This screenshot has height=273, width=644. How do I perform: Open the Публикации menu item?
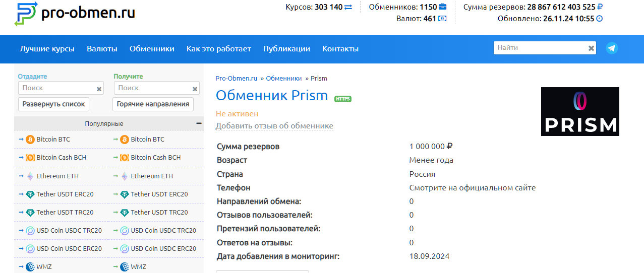(x=286, y=49)
